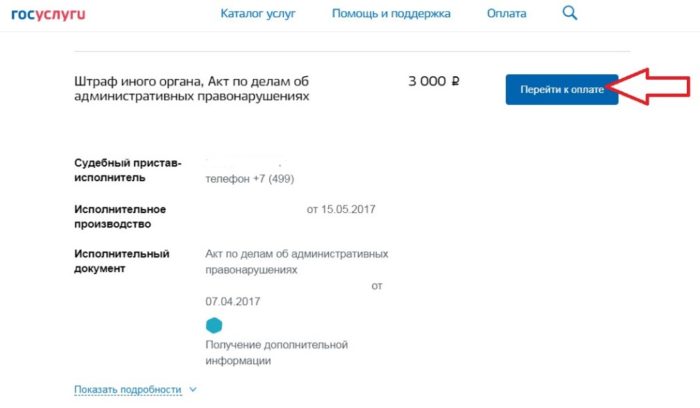Expand details via chevron next to Показать подробности
Image resolution: width=700 pixels, height=408 pixels.
point(193,389)
